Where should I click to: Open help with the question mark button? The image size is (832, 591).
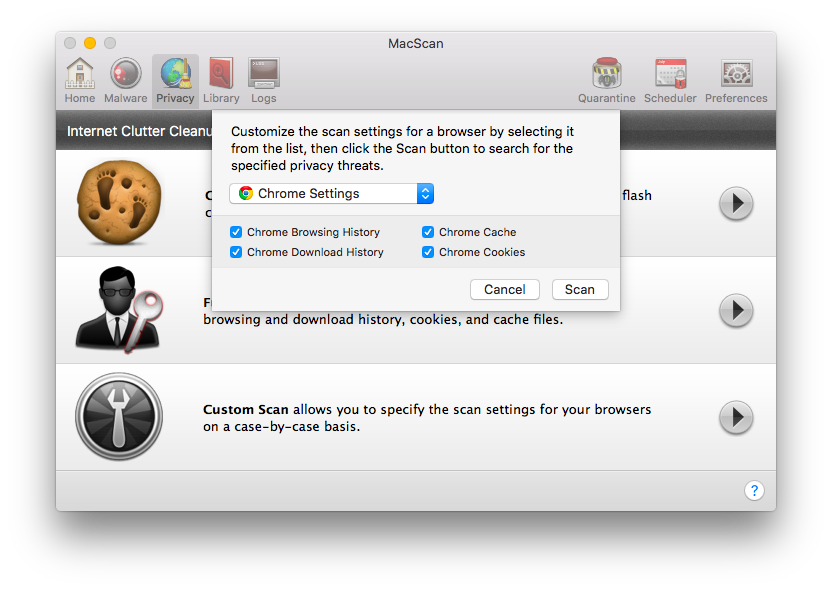click(754, 491)
